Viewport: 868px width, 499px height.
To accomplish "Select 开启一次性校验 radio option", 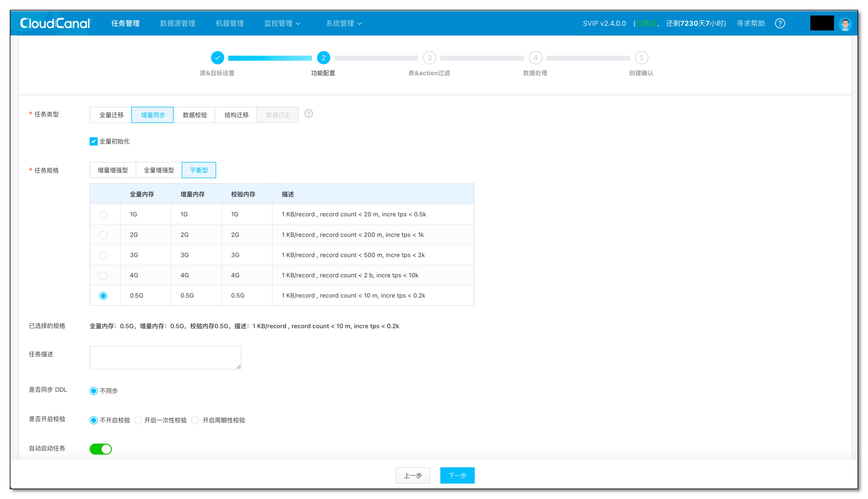I will click(x=138, y=420).
